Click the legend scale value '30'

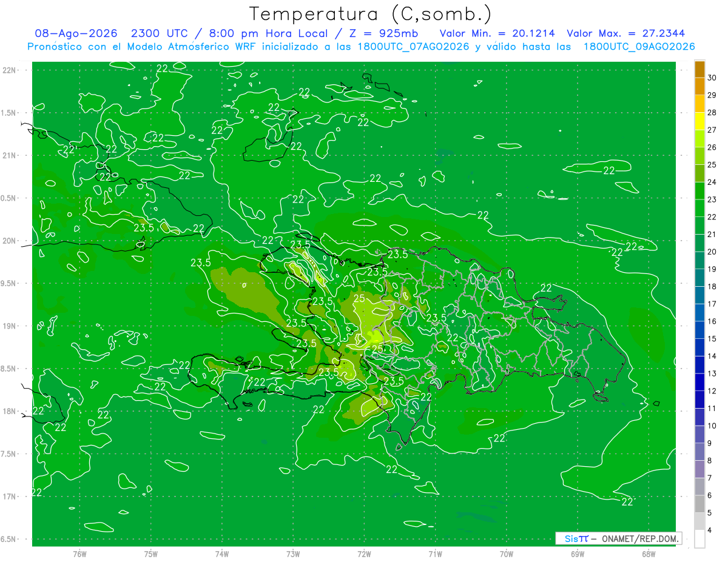pyautogui.click(x=712, y=78)
